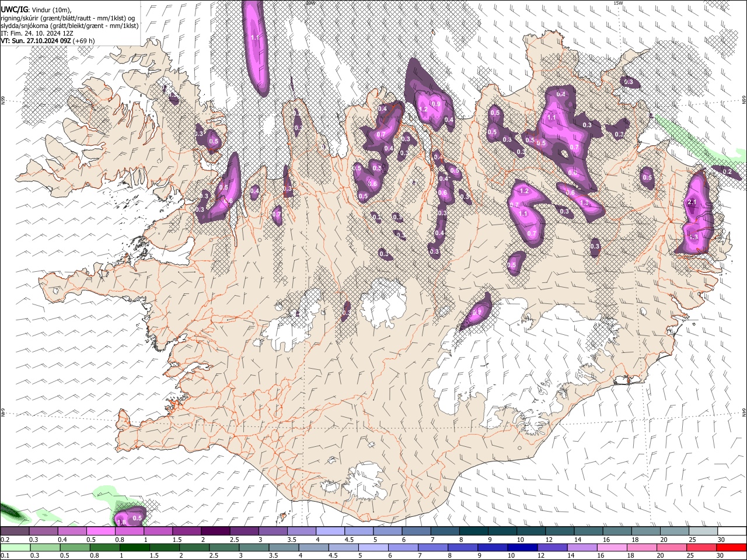
Task: Click the grey-teal rain swatch at 3
Action: 254,547
